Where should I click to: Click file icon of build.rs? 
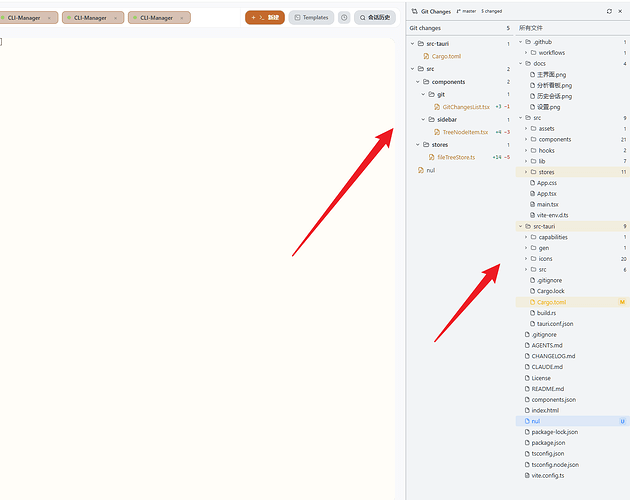click(x=532, y=313)
